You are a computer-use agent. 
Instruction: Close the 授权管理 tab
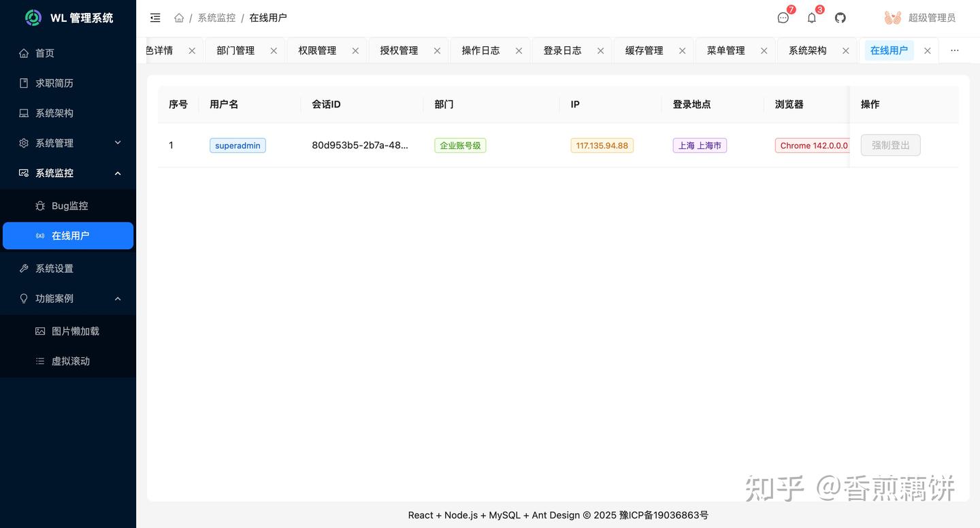pos(437,50)
